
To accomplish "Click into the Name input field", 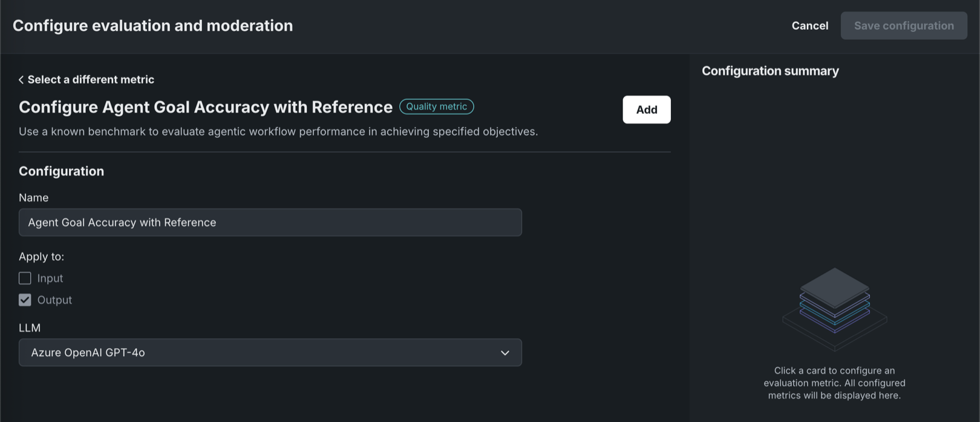I will pyautogui.click(x=270, y=222).
